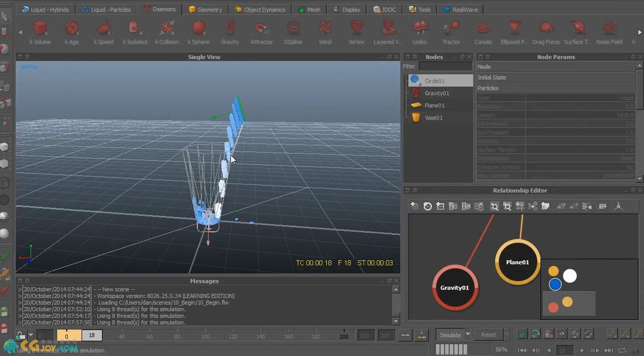
Task: Click the current frame 18 marker on timeline
Action: pyautogui.click(x=92, y=336)
